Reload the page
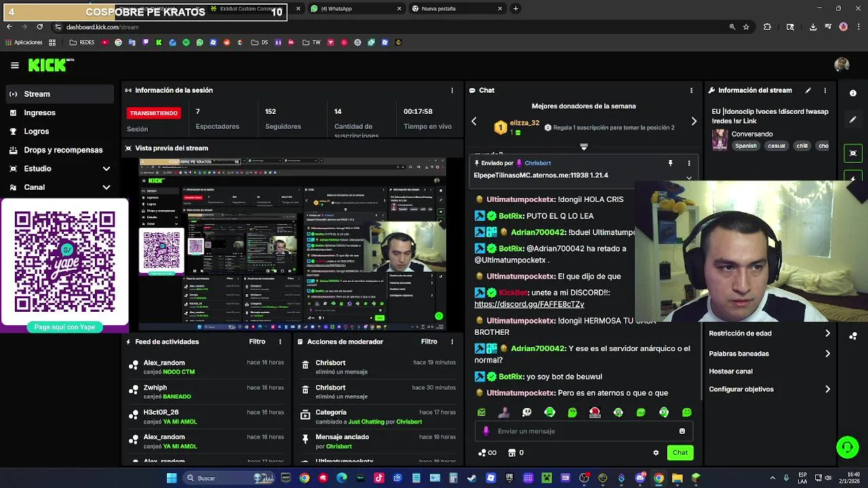This screenshot has height=488, width=868. [39, 27]
